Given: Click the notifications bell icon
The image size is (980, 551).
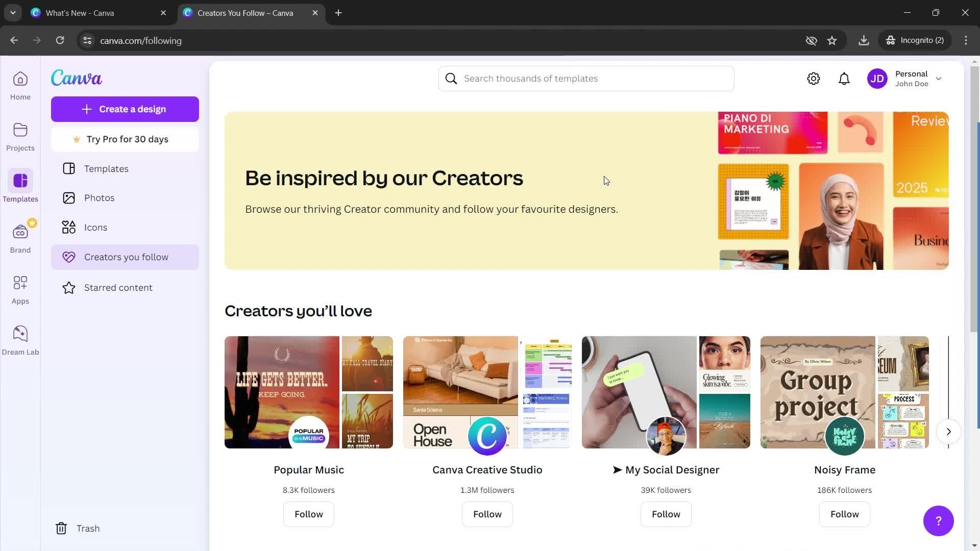Looking at the screenshot, I should tap(844, 78).
